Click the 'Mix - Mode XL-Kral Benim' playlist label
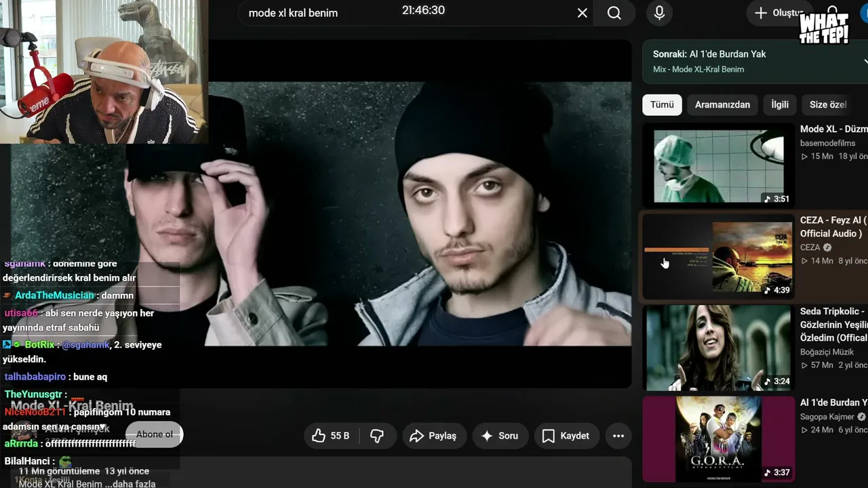 698,69
